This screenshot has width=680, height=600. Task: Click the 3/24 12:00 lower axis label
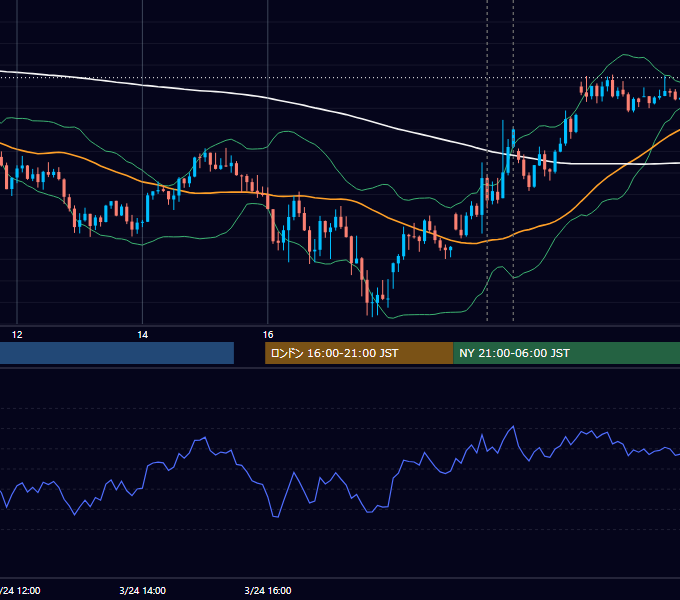pyautogui.click(x=20, y=590)
